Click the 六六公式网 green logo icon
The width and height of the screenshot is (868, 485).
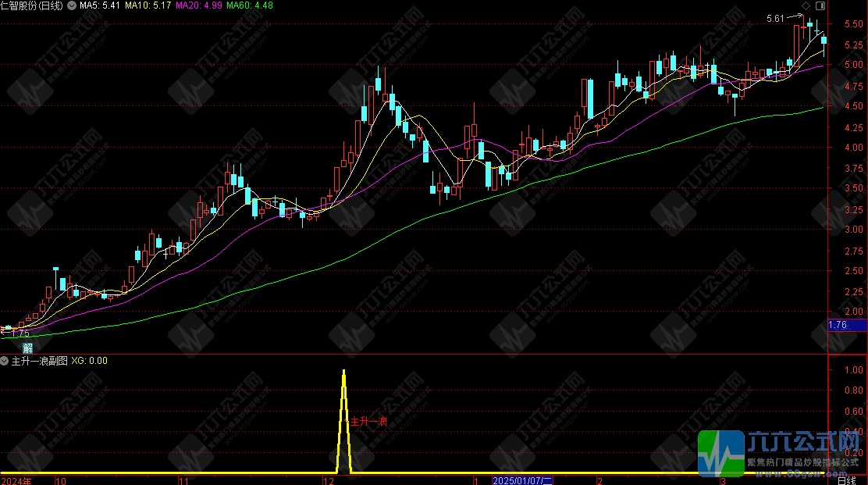coord(720,453)
